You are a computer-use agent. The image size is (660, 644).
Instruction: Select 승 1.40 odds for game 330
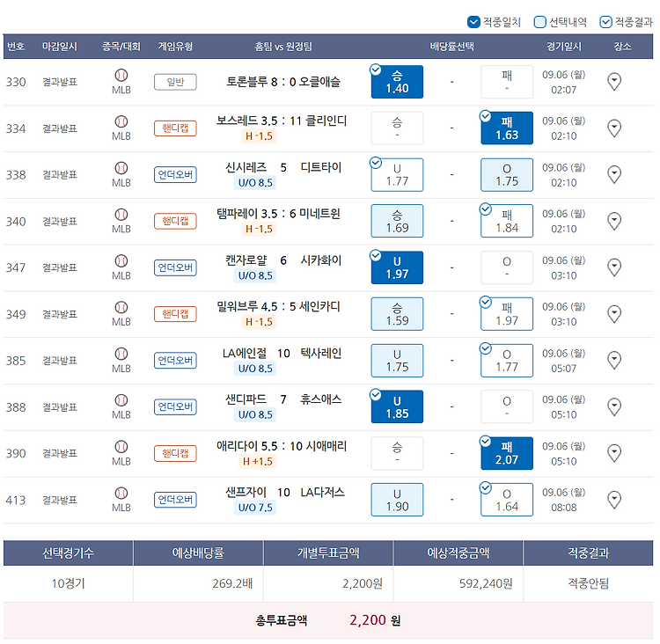click(397, 82)
